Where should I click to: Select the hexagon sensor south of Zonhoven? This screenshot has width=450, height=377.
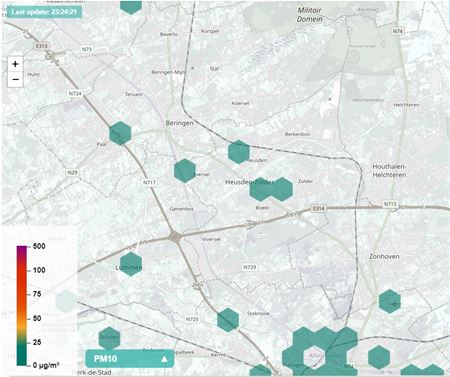(390, 301)
